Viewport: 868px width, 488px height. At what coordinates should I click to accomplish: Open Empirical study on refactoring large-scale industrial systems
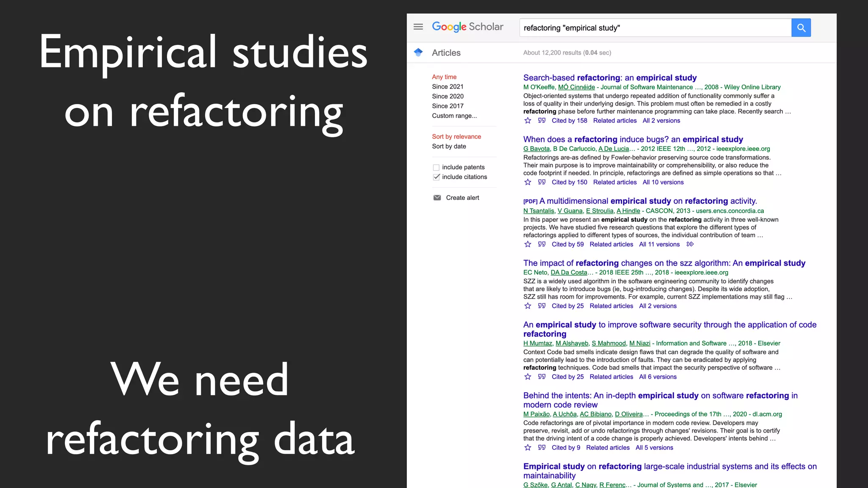670,471
